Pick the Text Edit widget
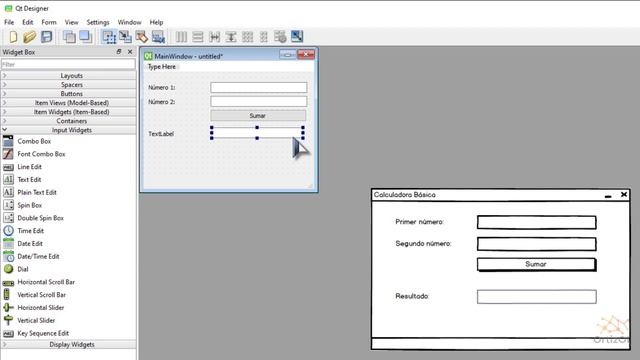This screenshot has height=360, width=640. pyautogui.click(x=29, y=180)
